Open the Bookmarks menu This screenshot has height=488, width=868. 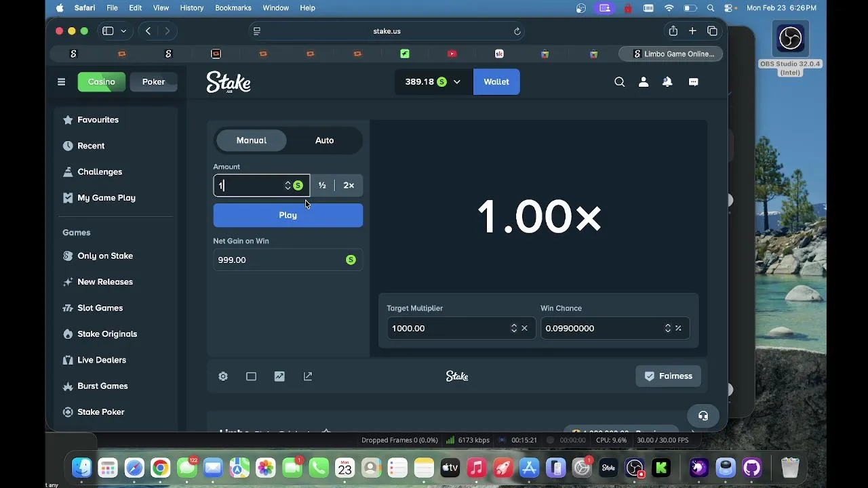click(233, 8)
